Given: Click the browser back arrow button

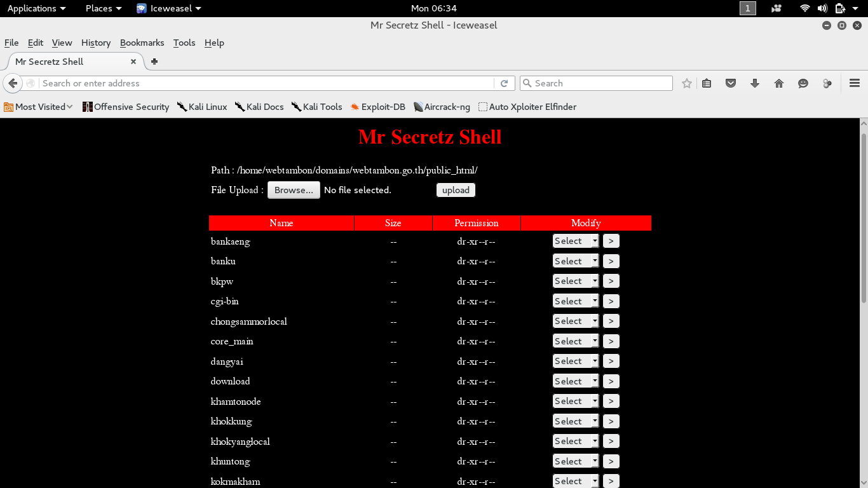Looking at the screenshot, I should 13,83.
